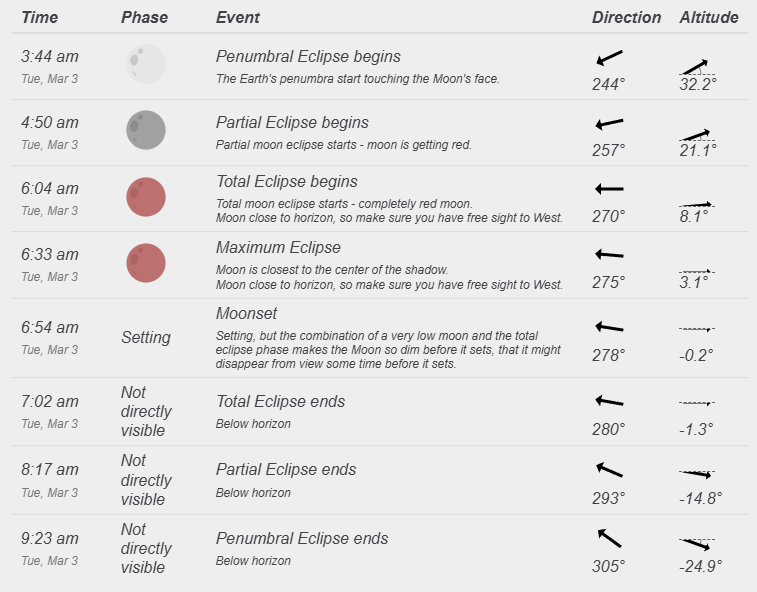Click the gray moon icon for Partial Eclipse begins
757x592 pixels.
click(x=146, y=129)
